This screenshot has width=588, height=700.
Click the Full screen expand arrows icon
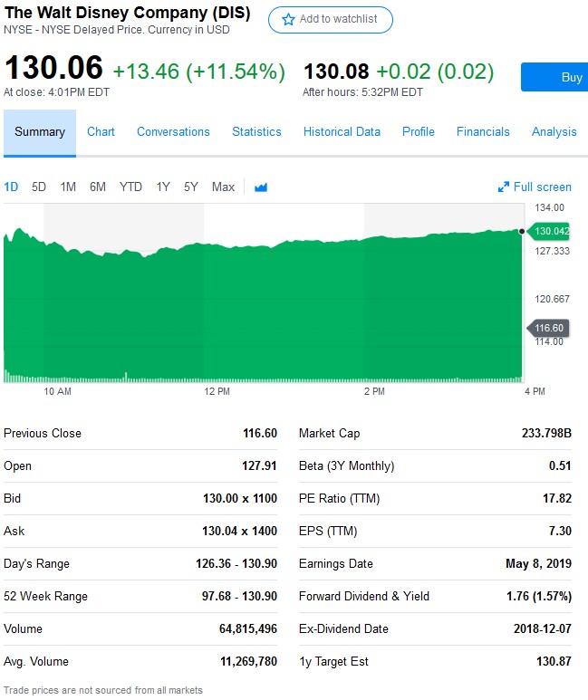(x=504, y=187)
